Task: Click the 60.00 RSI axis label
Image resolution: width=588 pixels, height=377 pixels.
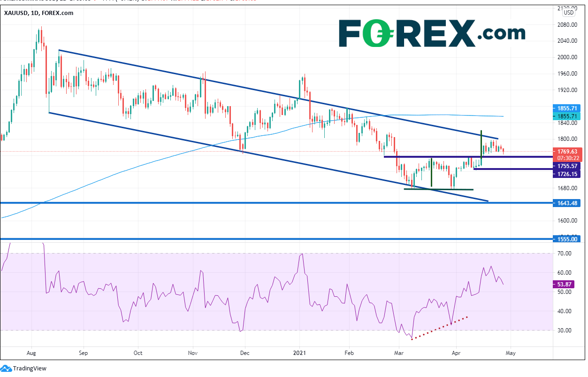Action: click(x=564, y=273)
